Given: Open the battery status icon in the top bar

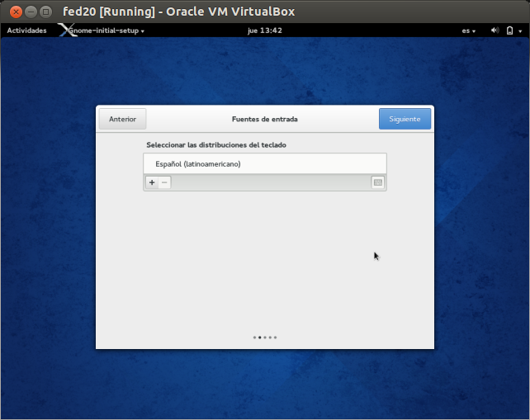Looking at the screenshot, I should point(509,31).
